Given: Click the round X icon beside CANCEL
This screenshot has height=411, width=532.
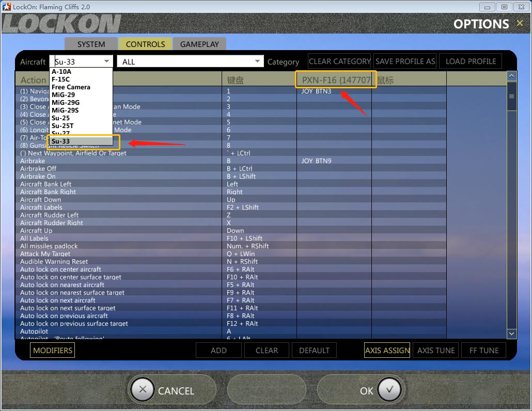Looking at the screenshot, I should tap(143, 390).
